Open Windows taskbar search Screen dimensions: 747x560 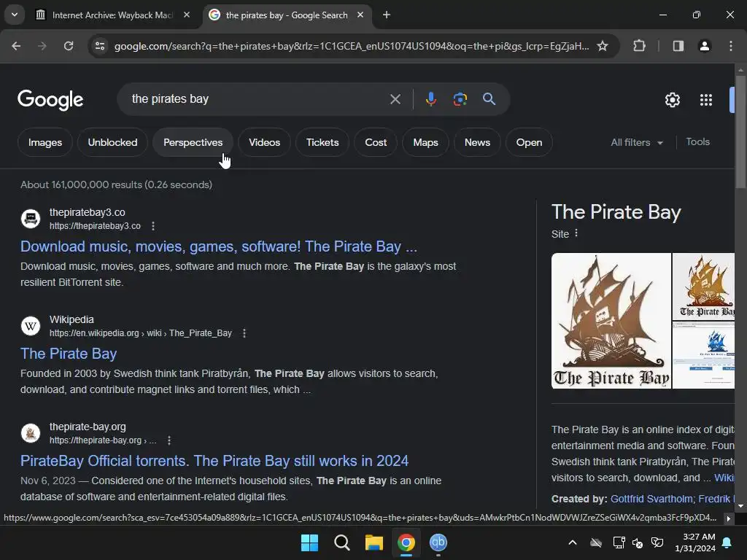tap(341, 542)
